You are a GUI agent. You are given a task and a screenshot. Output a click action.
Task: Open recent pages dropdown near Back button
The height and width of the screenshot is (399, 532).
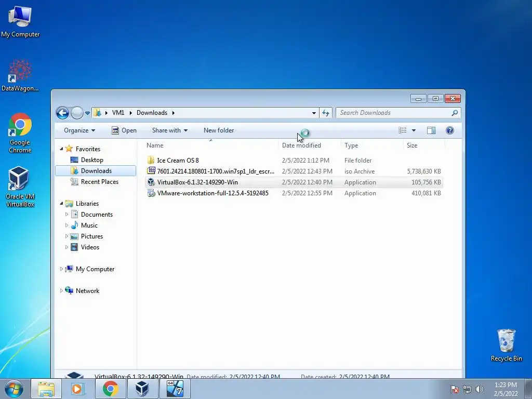(87, 113)
